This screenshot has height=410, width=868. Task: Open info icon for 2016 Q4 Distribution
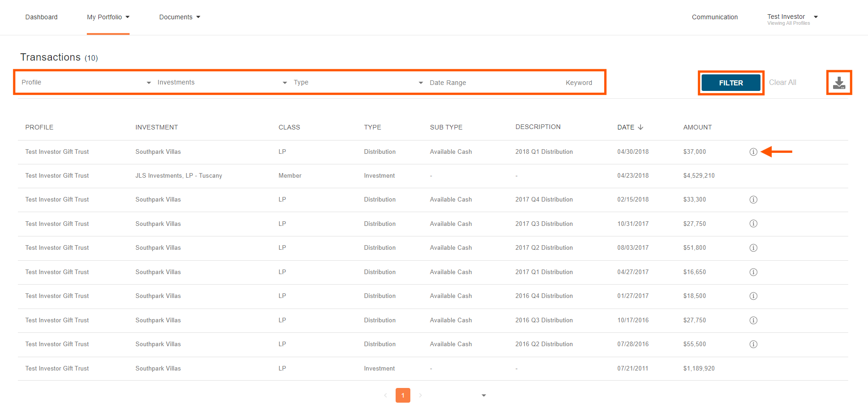click(x=753, y=296)
